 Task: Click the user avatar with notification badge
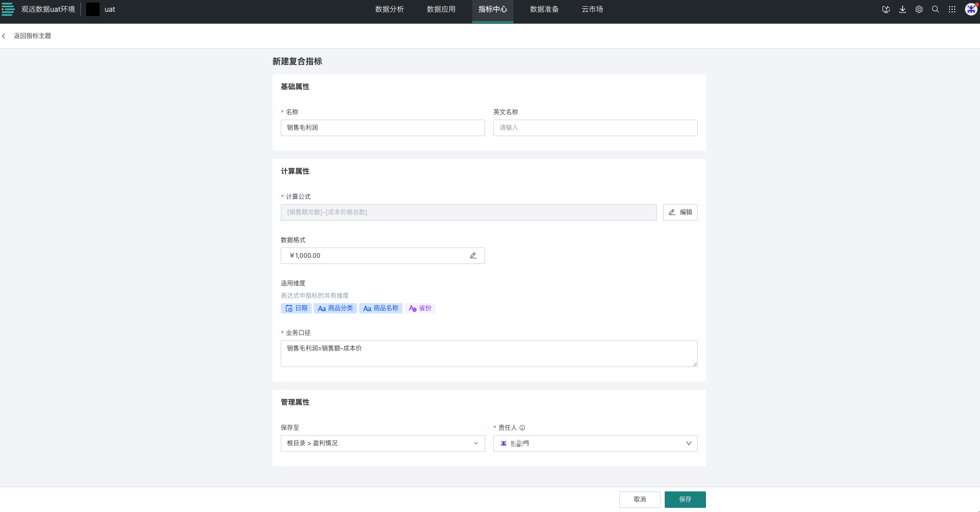pos(970,9)
